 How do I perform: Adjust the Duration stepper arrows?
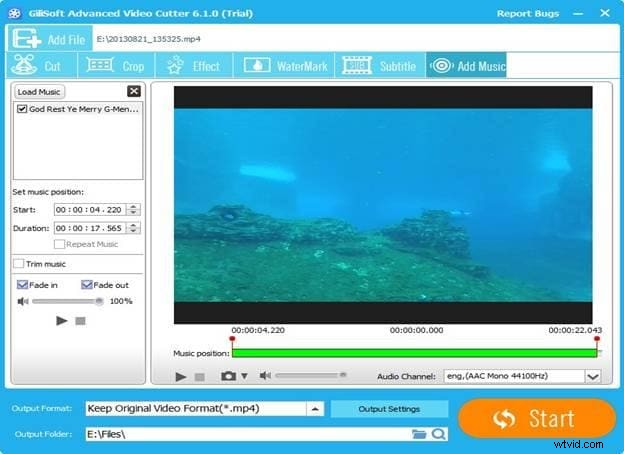click(133, 228)
